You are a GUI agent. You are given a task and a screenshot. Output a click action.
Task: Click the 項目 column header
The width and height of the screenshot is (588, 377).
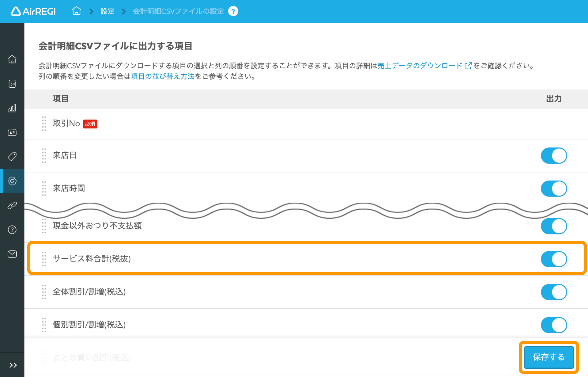pyautogui.click(x=61, y=99)
